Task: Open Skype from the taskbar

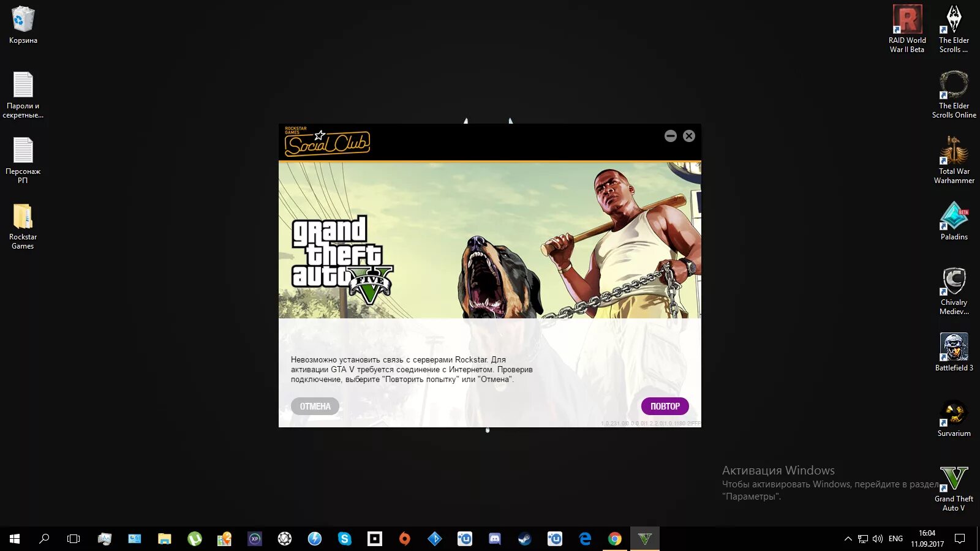Action: (344, 539)
